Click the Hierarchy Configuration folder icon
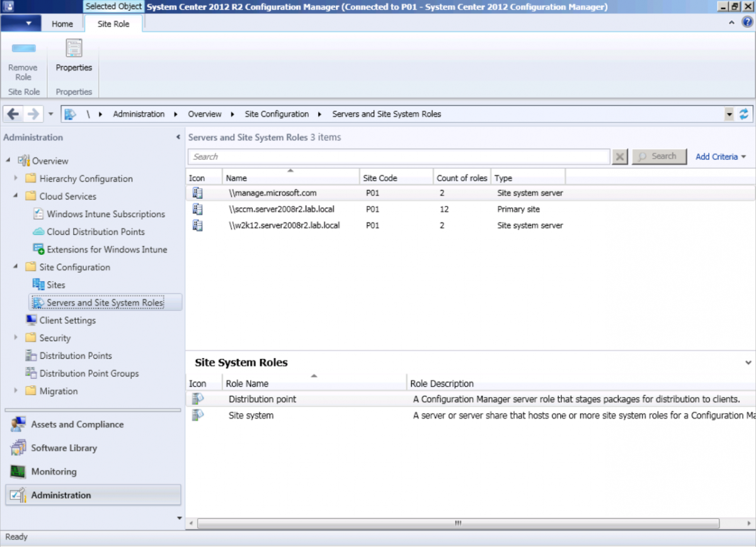The image size is (756, 547). [31, 179]
